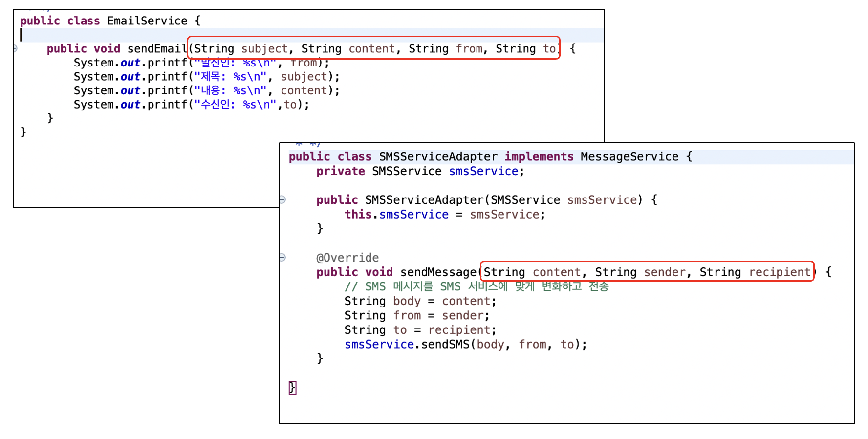The image size is (868, 439).
Task: Click the 'private' keyword of smsService field
Action: (x=341, y=171)
